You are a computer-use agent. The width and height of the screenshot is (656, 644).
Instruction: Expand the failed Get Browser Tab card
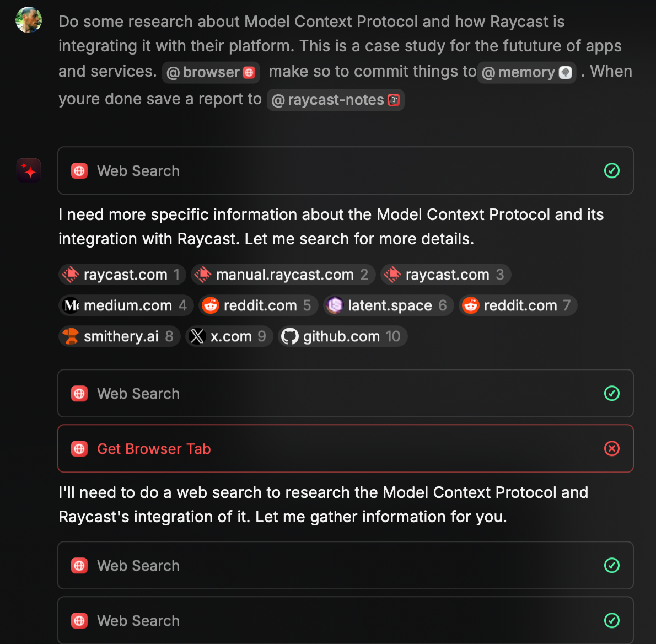(x=346, y=449)
